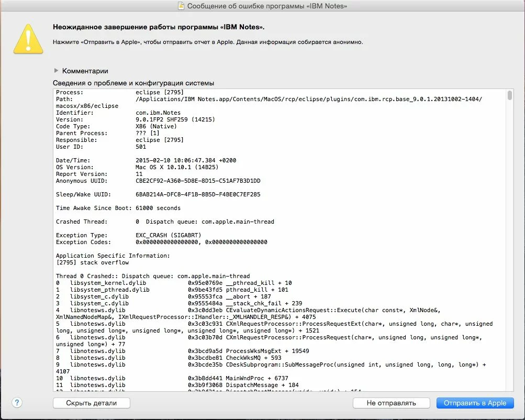Click the Crashed Thread line
525x420 pixels.
(x=165, y=222)
